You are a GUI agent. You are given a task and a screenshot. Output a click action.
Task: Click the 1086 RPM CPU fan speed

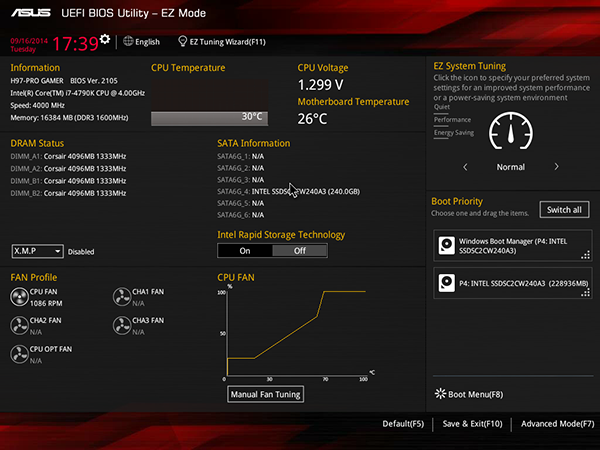tap(46, 303)
